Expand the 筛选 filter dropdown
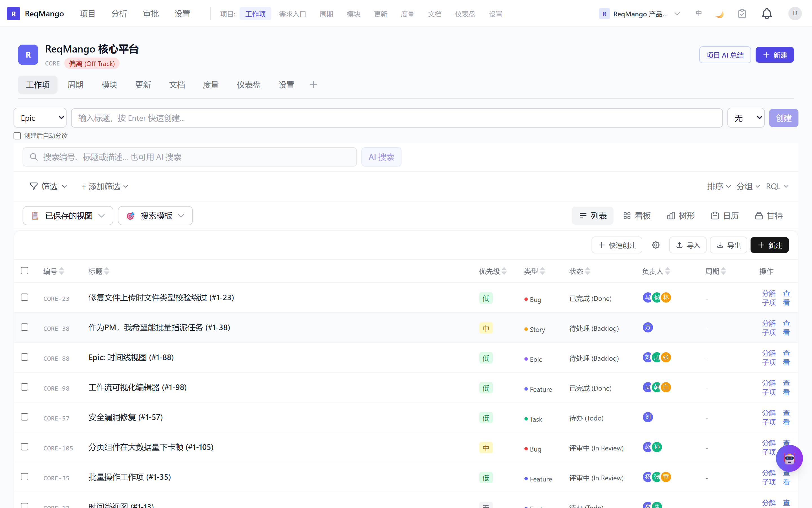 48,187
